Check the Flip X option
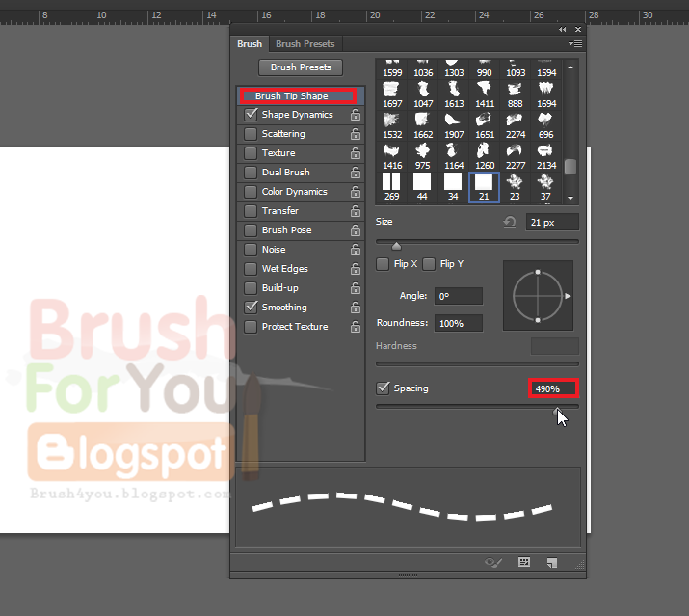This screenshot has height=616, width=689. tap(383, 264)
